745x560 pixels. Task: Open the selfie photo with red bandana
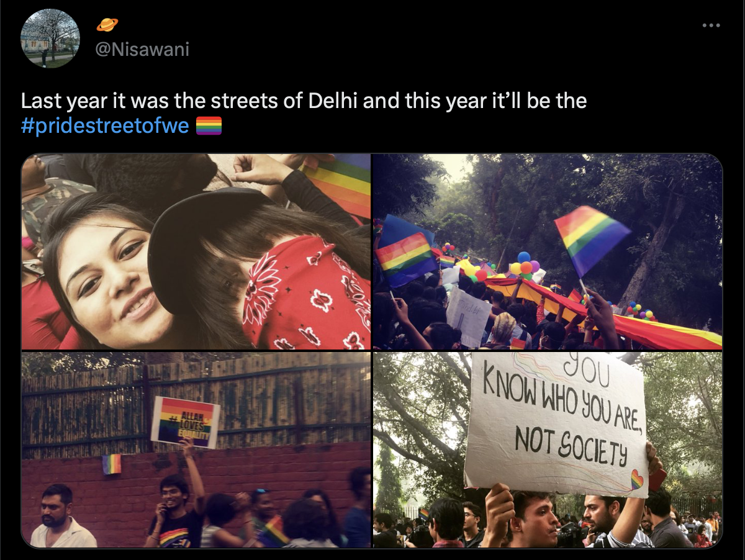coord(196,252)
